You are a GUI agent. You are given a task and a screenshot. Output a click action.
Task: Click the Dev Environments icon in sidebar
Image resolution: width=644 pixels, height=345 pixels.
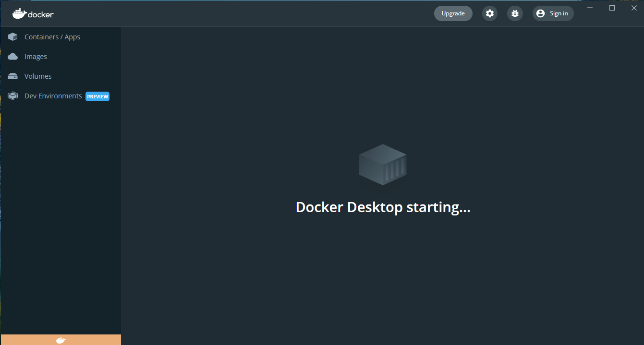point(13,96)
